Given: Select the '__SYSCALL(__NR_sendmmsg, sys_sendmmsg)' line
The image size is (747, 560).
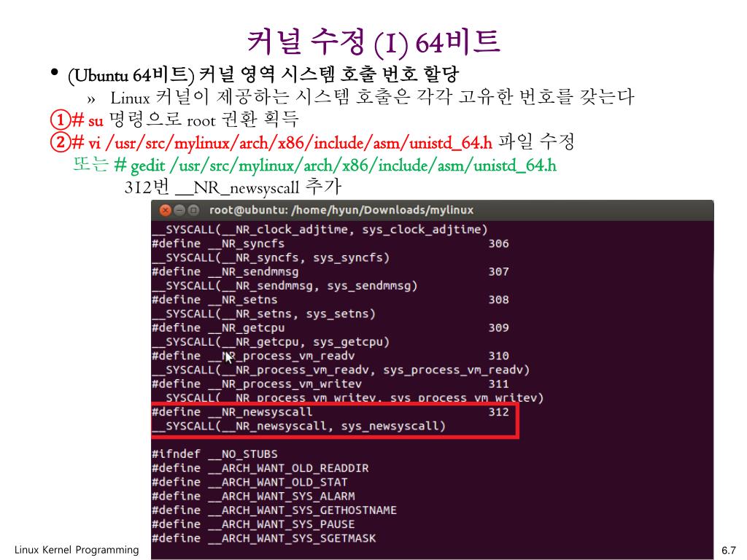Looking at the screenshot, I should [x=285, y=286].
